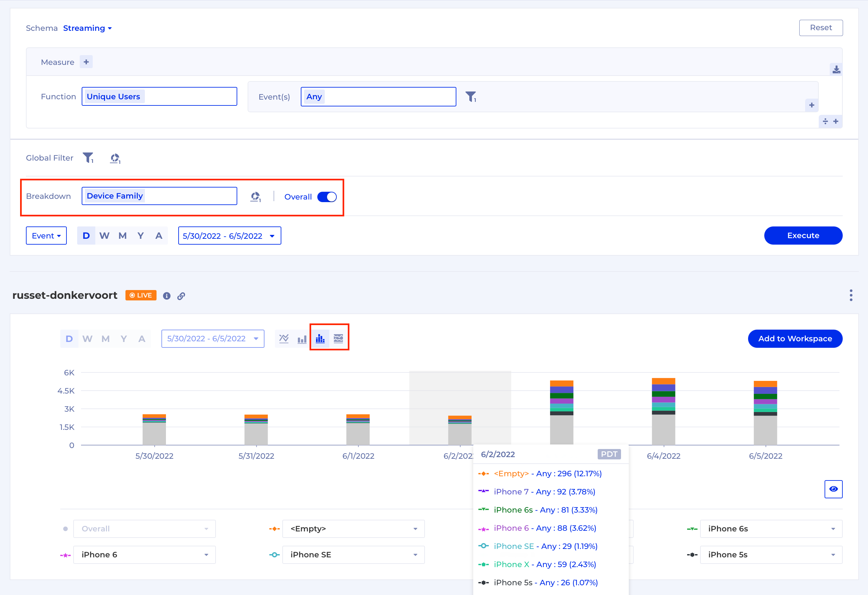Click the Execute button
Image resolution: width=868 pixels, height=595 pixels.
pyautogui.click(x=803, y=236)
